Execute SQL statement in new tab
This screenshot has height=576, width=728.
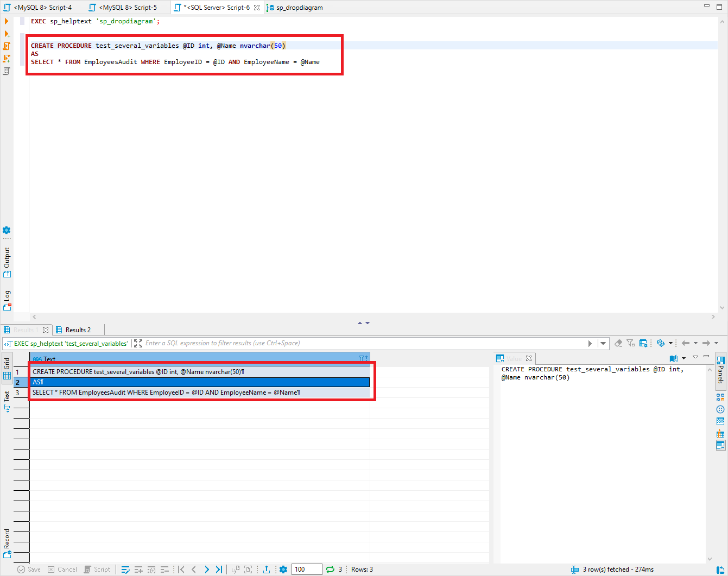click(x=6, y=33)
